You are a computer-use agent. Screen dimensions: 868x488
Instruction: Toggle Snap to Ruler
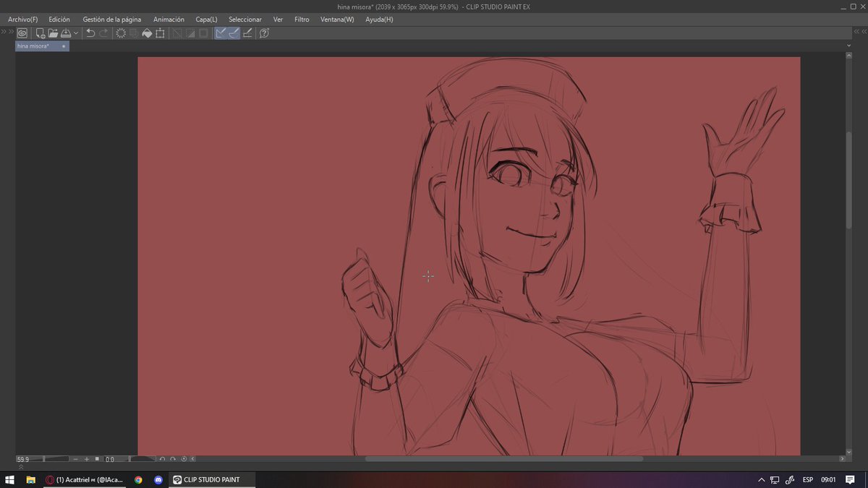click(221, 33)
